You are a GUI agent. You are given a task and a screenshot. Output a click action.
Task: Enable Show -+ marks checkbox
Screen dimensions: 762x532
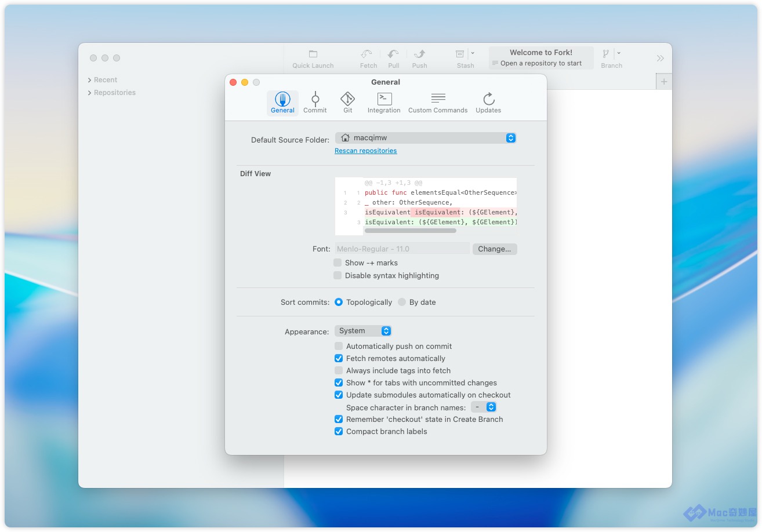point(338,263)
